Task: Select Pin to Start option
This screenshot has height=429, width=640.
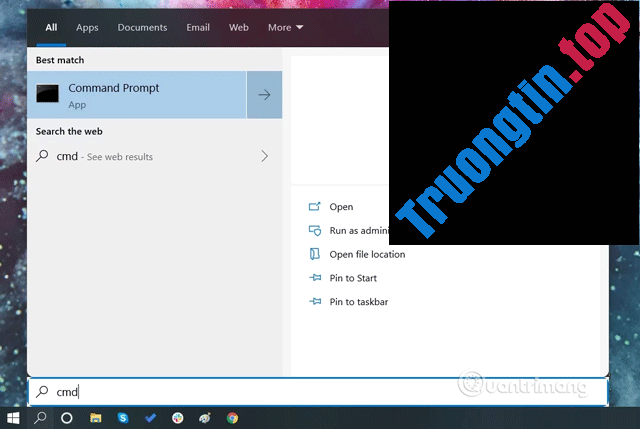Action: [x=353, y=278]
